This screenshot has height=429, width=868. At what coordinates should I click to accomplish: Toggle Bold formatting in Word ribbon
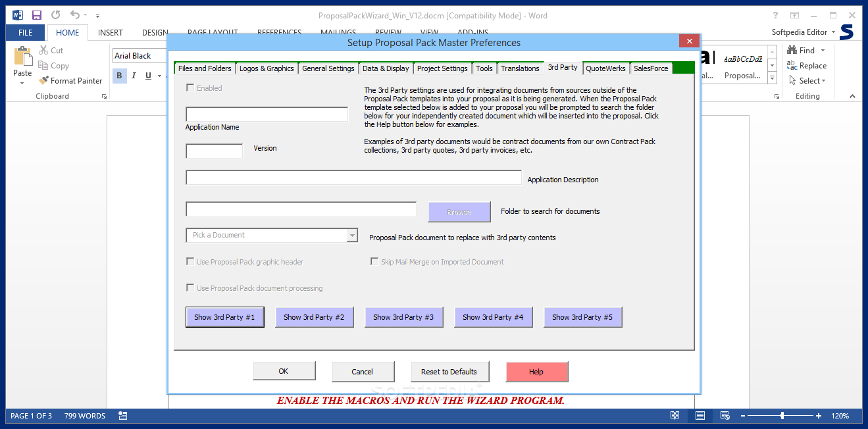119,76
